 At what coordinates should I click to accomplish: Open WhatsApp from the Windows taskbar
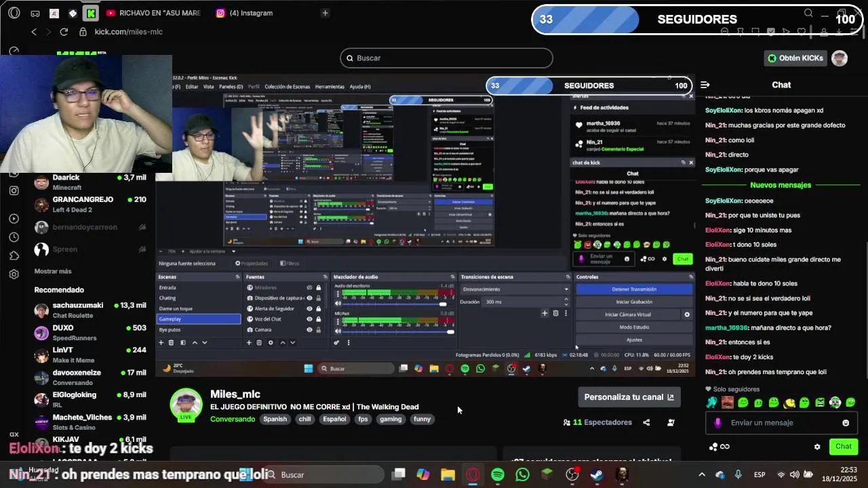pyautogui.click(x=522, y=475)
